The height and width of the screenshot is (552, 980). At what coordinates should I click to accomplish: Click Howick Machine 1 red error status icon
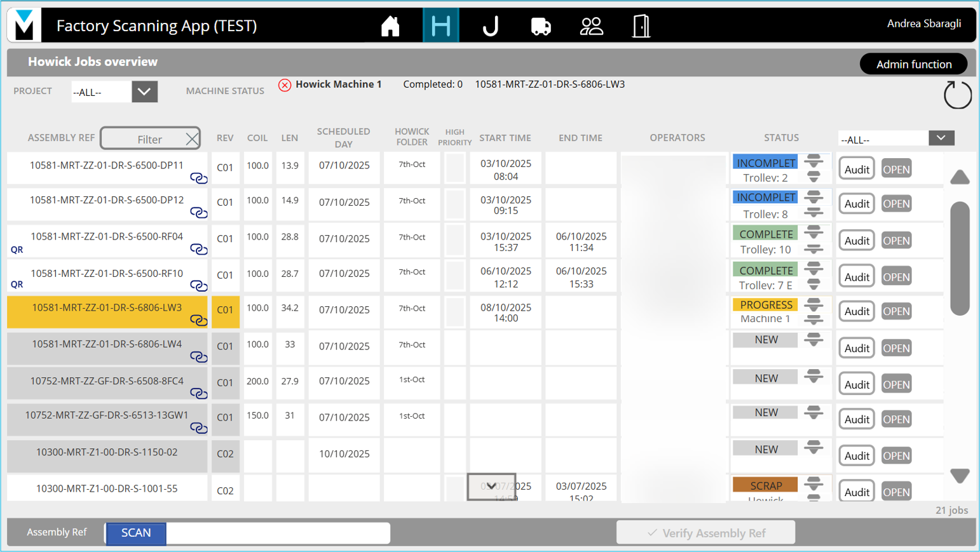tap(285, 84)
